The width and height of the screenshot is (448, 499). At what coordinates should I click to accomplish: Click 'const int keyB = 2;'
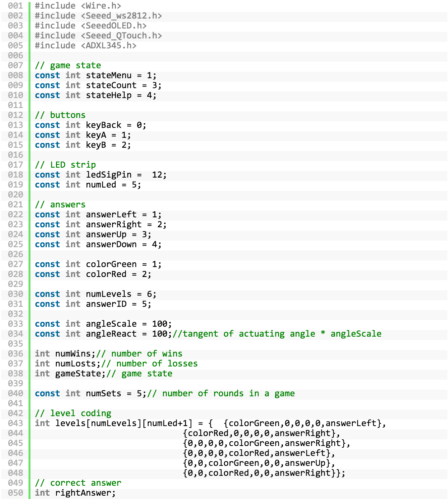pos(83,145)
